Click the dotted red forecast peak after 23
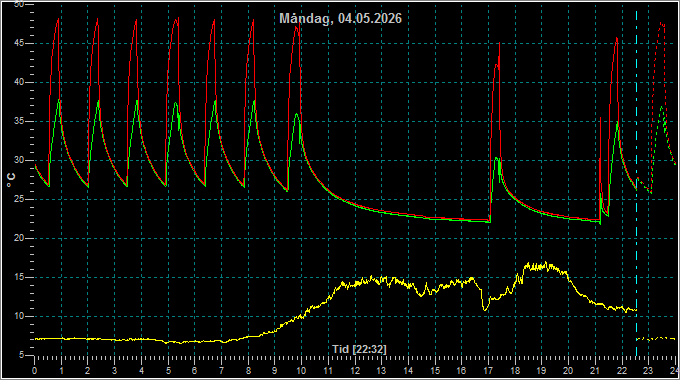This screenshot has height=380, width=680. click(x=662, y=24)
